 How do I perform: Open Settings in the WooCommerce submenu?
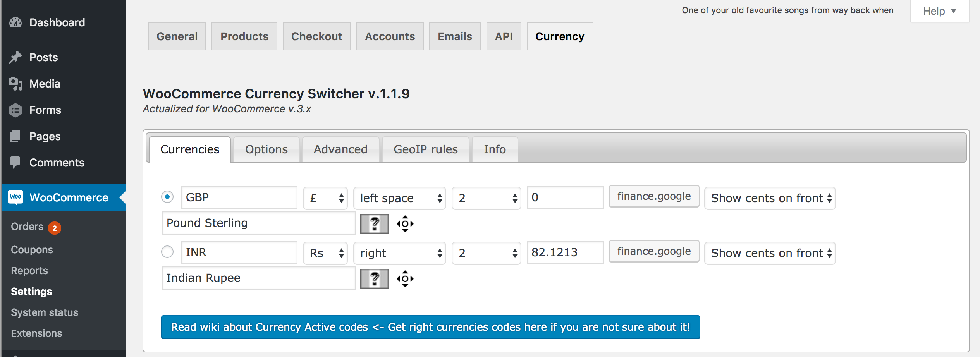31,292
